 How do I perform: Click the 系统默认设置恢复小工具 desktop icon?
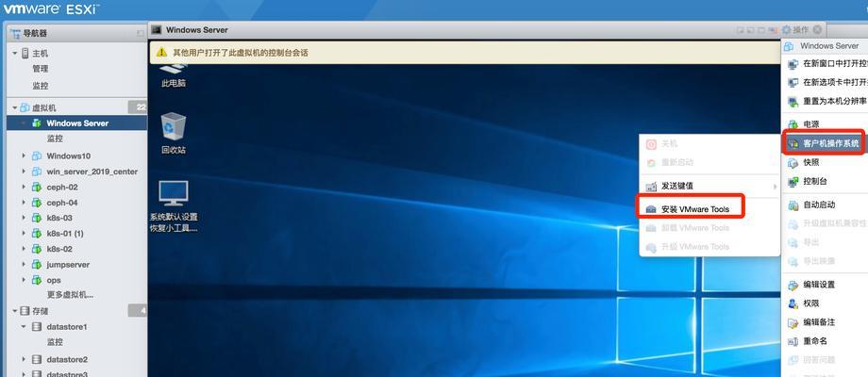click(174, 205)
